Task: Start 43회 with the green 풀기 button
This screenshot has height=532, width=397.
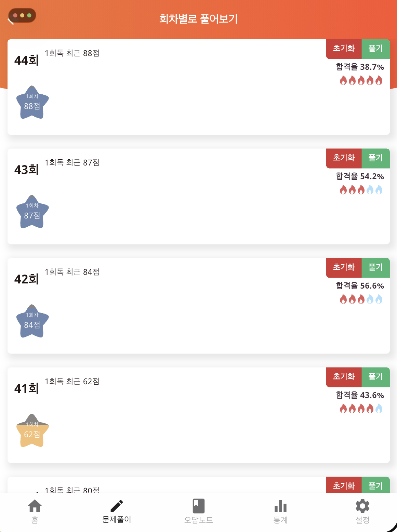Action: click(375, 158)
